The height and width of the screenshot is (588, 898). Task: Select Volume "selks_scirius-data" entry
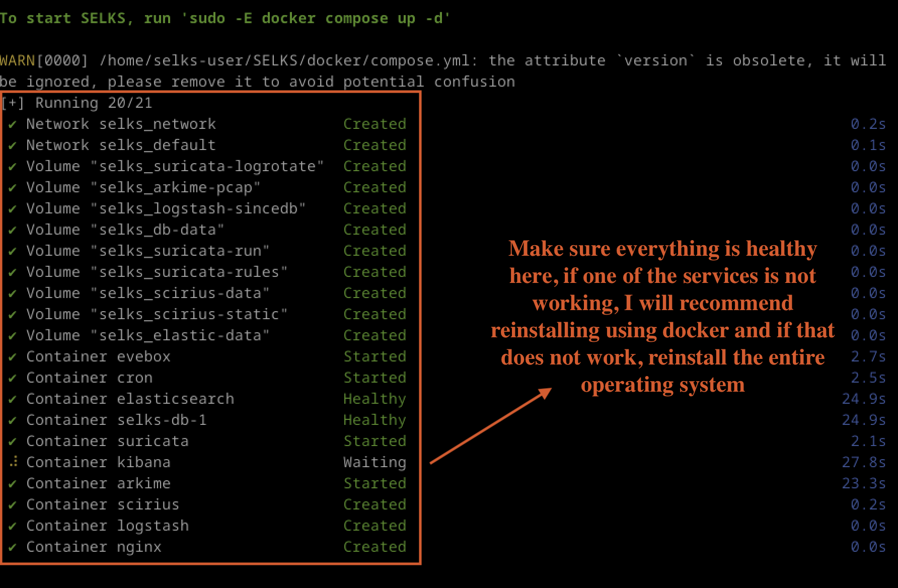(x=148, y=293)
